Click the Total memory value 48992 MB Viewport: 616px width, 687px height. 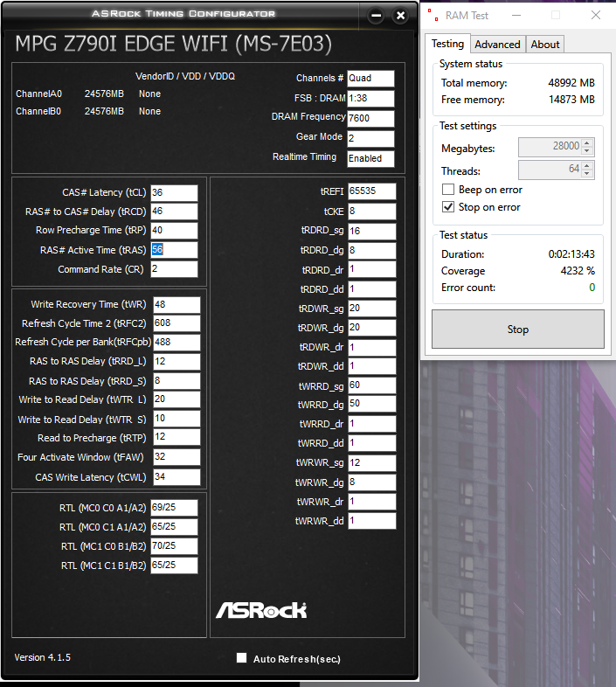click(x=571, y=83)
